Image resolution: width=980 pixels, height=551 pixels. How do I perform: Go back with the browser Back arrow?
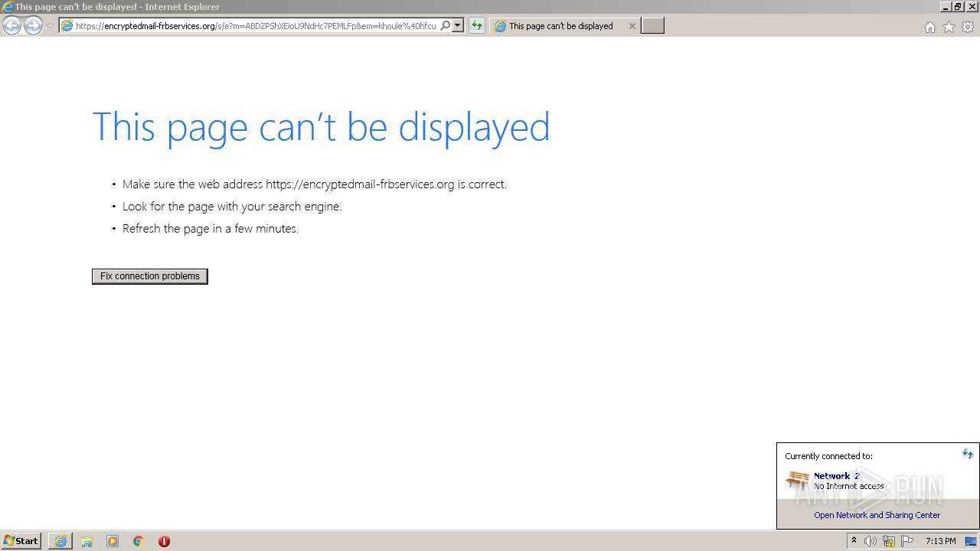coord(11,26)
